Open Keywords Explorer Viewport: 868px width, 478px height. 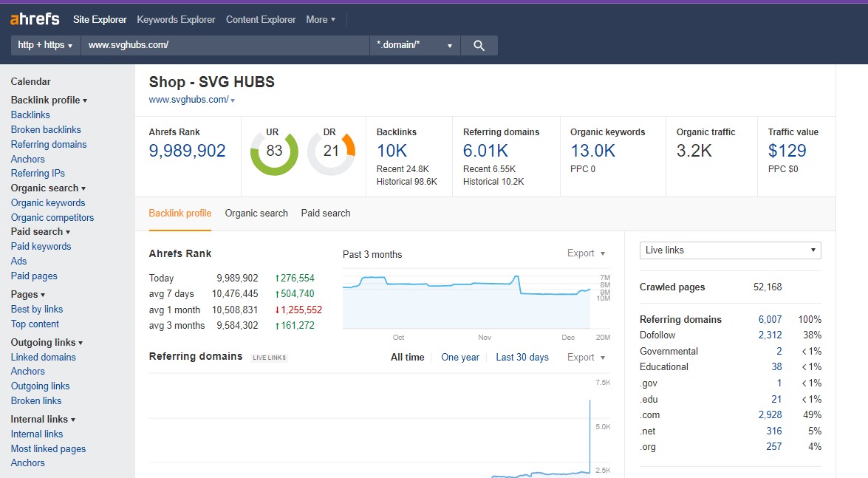[x=176, y=19]
